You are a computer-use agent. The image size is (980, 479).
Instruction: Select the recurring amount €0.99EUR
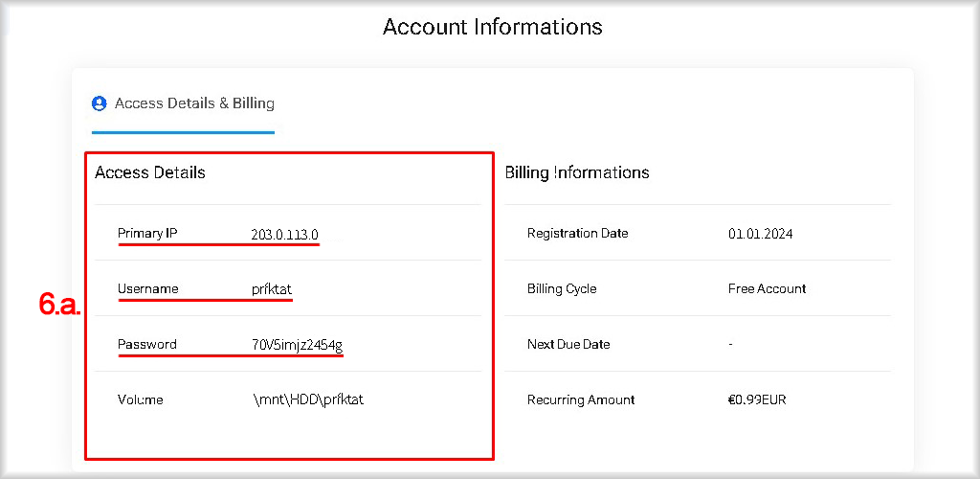[757, 399]
